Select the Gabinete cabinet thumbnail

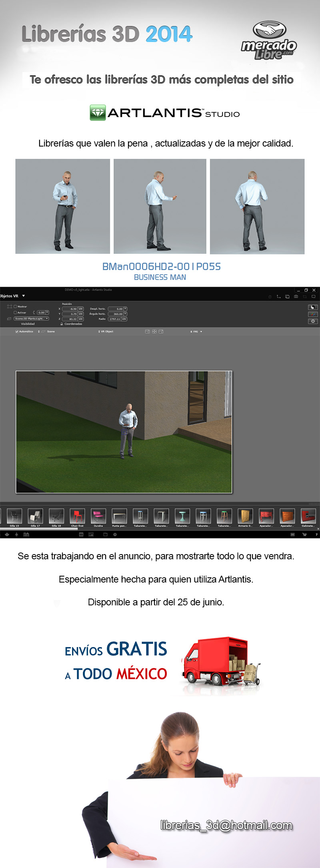tap(308, 516)
